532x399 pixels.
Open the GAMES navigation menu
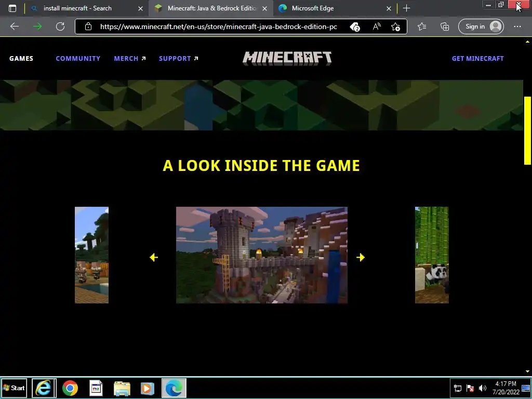click(x=21, y=58)
